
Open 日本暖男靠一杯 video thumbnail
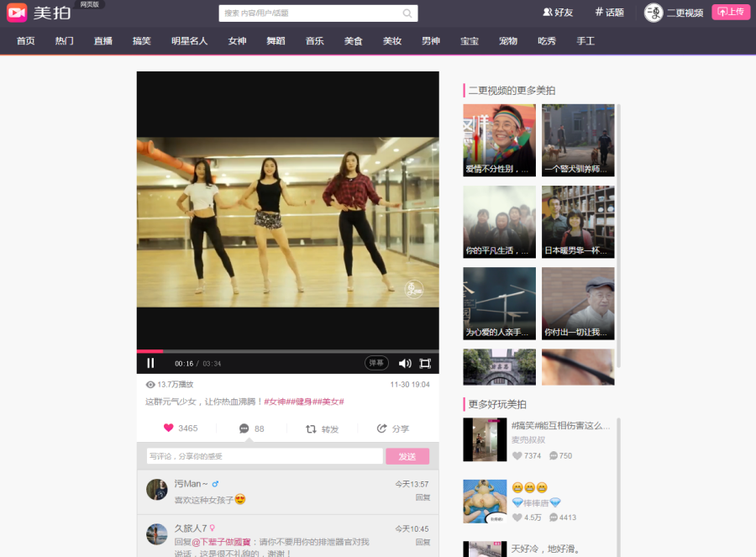[x=578, y=222]
